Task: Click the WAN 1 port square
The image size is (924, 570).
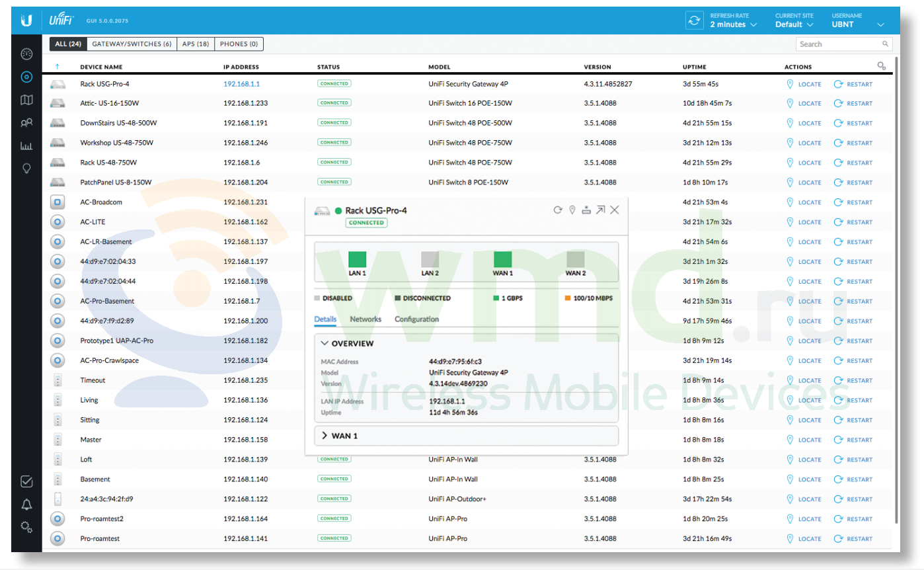Action: pyautogui.click(x=503, y=259)
